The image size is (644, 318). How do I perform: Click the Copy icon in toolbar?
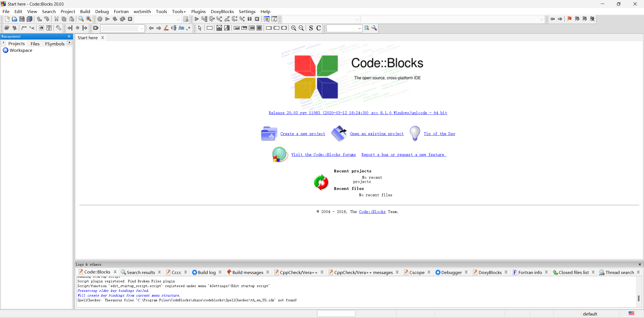point(64,19)
